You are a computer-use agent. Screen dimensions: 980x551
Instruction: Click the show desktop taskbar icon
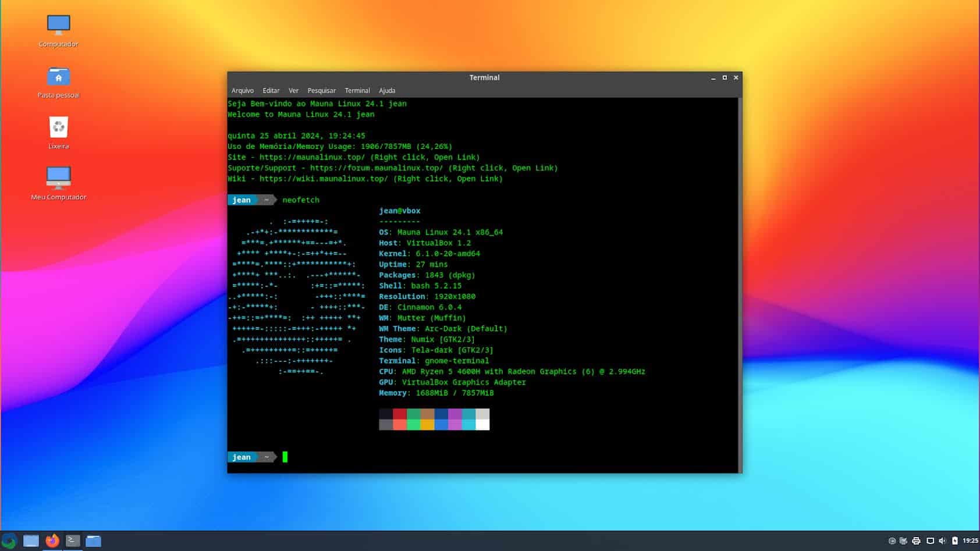(x=31, y=541)
